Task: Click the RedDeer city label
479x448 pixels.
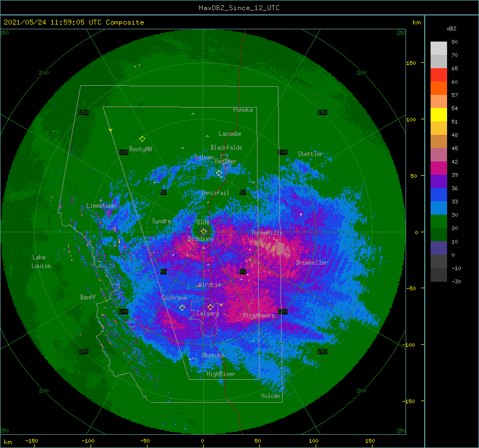Action: tap(226, 161)
